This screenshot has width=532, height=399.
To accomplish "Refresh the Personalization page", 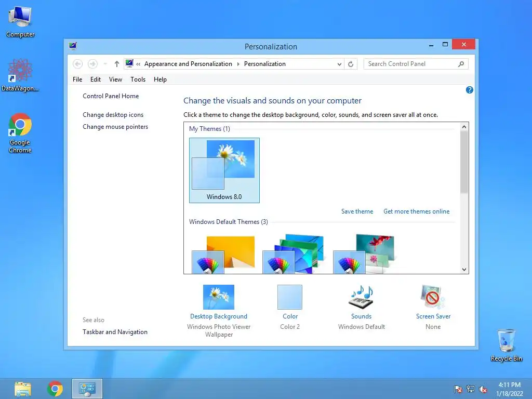I will pyautogui.click(x=351, y=64).
